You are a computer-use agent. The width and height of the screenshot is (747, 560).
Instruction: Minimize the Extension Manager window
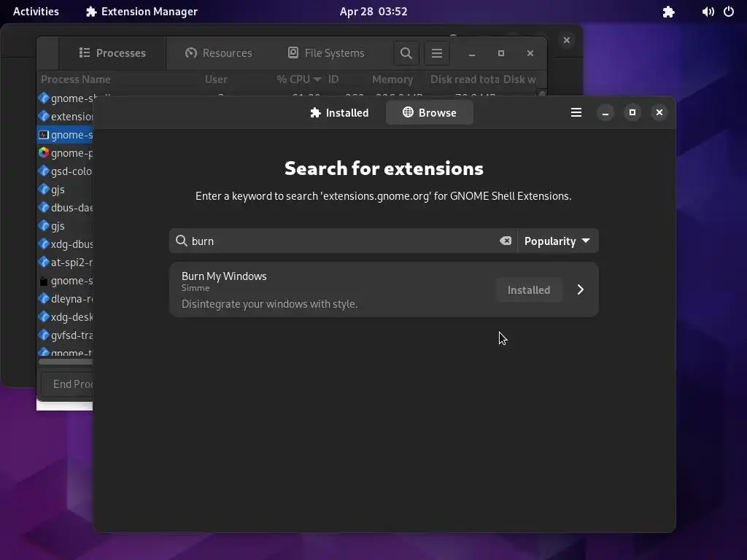(605, 113)
